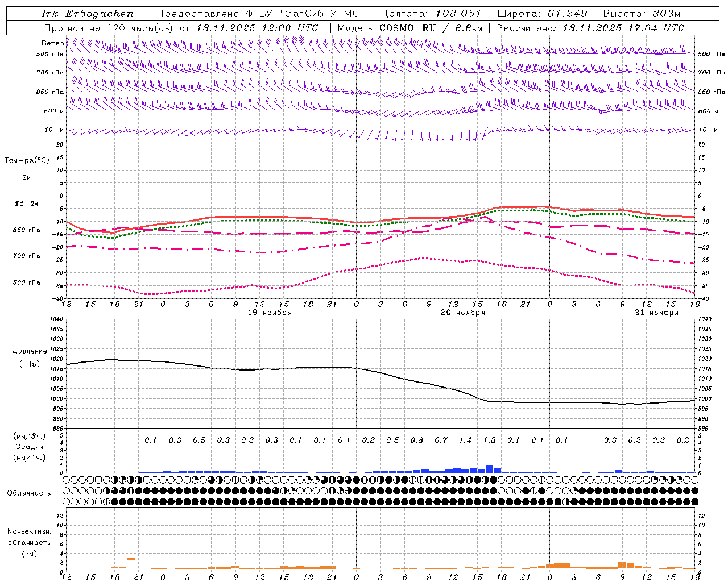Click the 'Осадки' precipitation label
728x582 pixels.
pyautogui.click(x=30, y=447)
